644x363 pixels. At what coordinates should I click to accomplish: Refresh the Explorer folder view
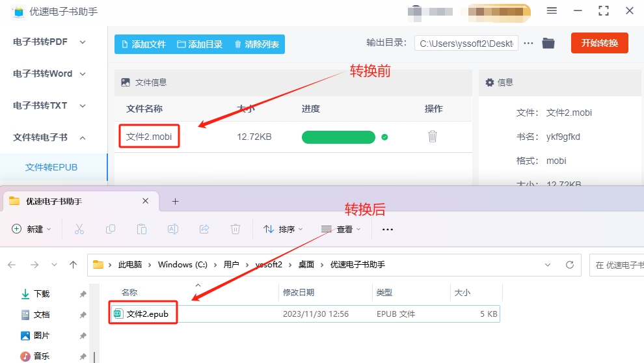(570, 265)
